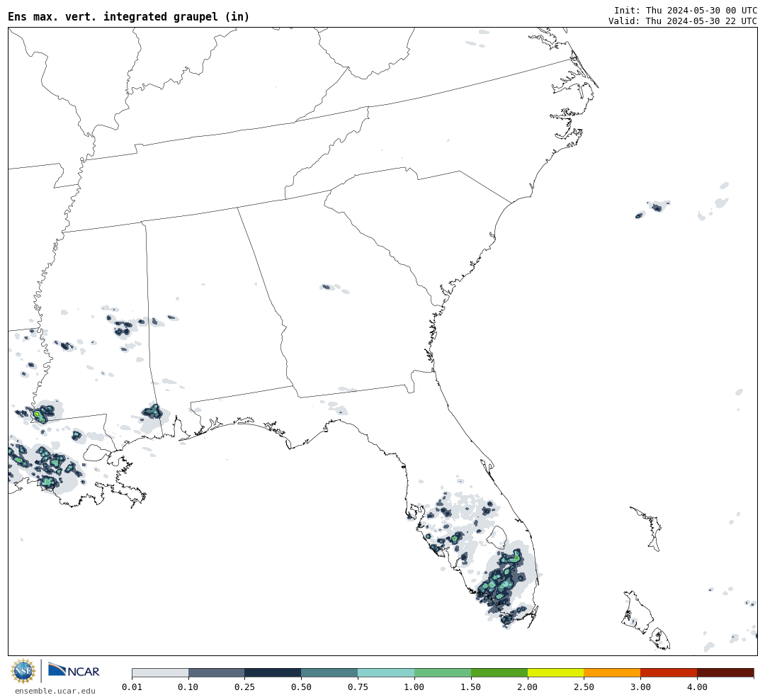Select the teal 0.50–0.75 color swatch
The width and height of the screenshot is (765, 700).
click(330, 672)
